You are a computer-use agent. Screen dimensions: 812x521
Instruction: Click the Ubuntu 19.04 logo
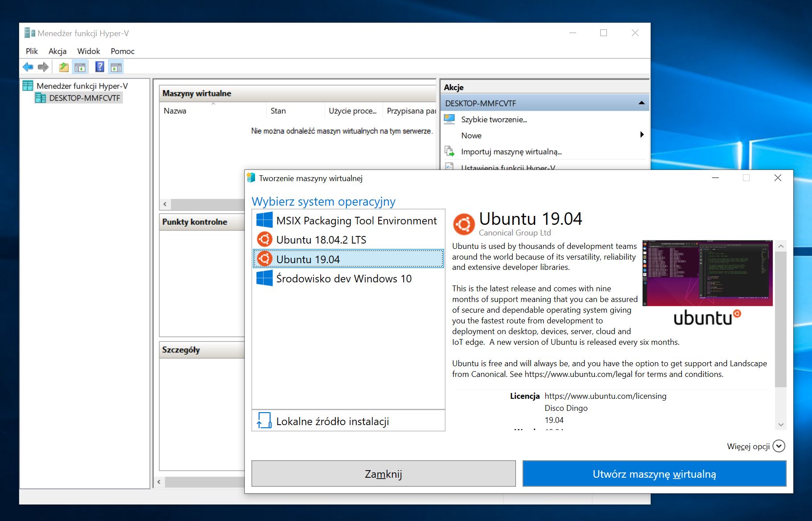pos(464,224)
